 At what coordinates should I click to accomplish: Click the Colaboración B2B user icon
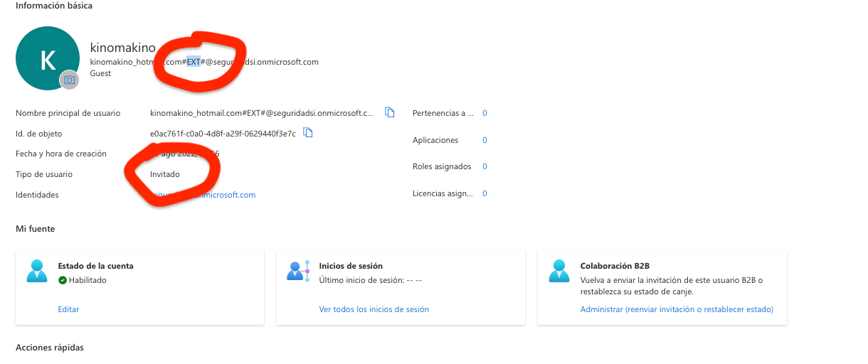[559, 272]
